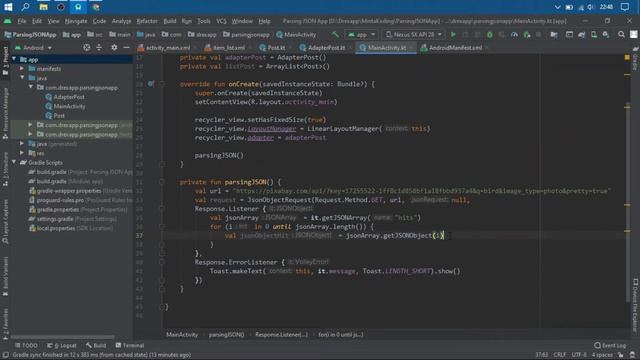
Task: Open the Windows notification center
Action: pyautogui.click(x=625, y=7)
